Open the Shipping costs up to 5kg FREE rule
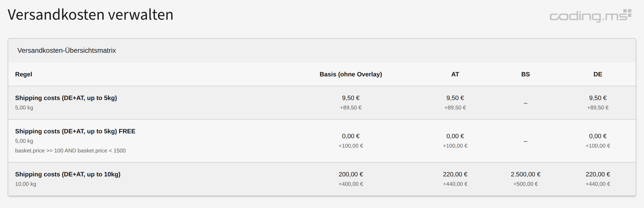The width and height of the screenshot is (644, 208). point(75,131)
